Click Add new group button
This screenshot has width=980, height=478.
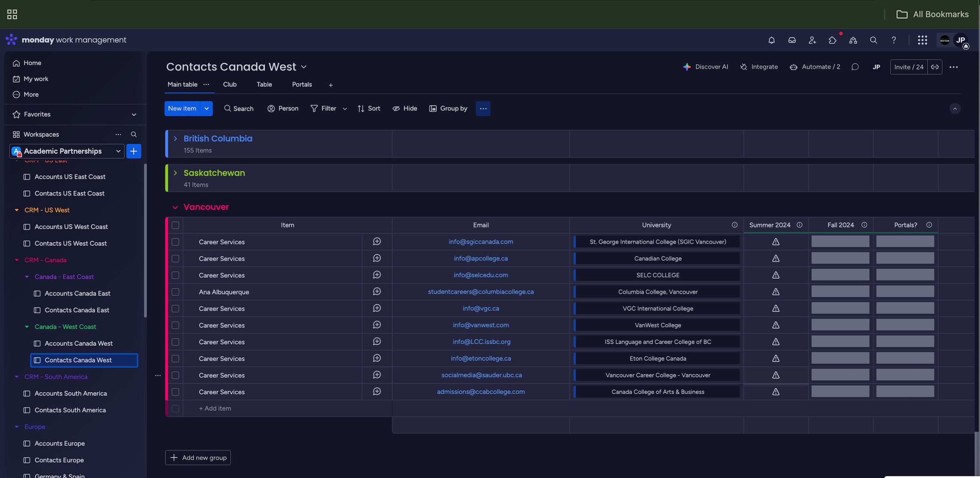pyautogui.click(x=198, y=457)
